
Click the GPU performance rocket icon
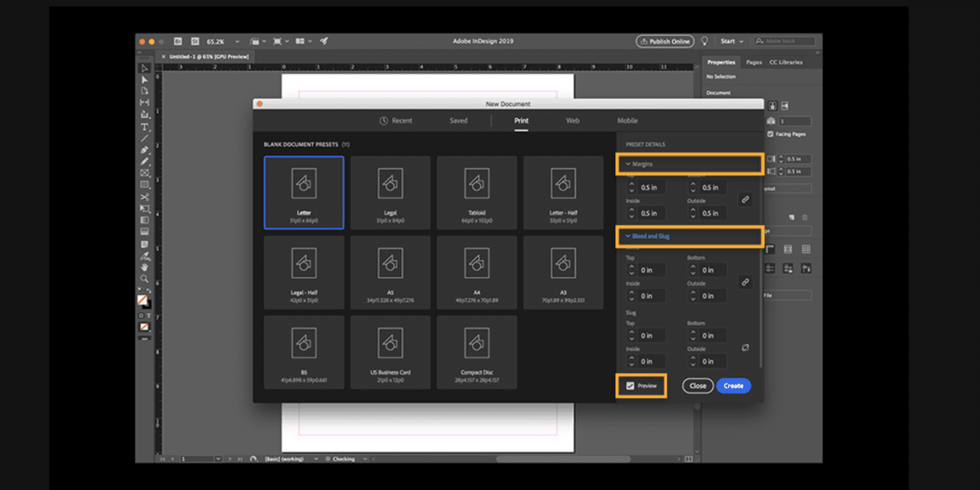(x=324, y=41)
